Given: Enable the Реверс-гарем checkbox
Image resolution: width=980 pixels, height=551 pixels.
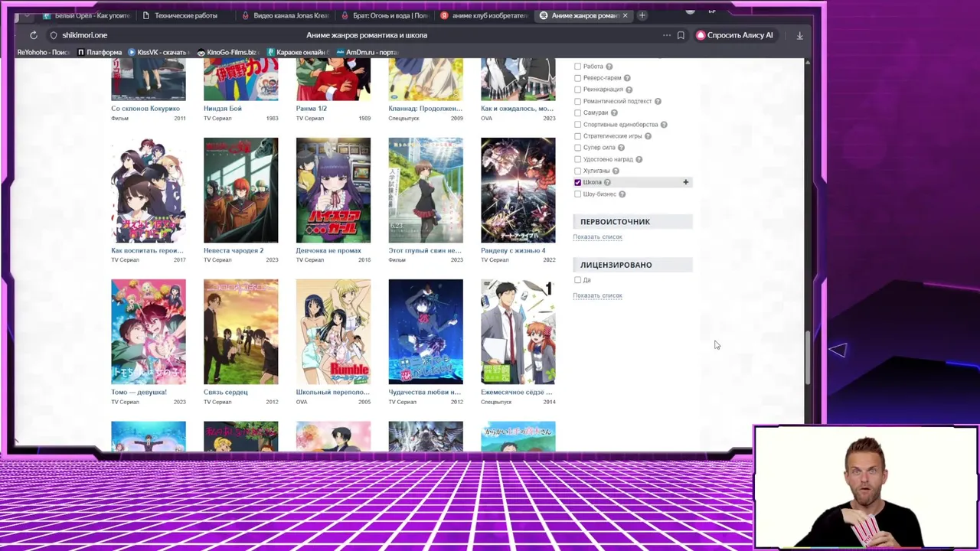Looking at the screenshot, I should [577, 78].
